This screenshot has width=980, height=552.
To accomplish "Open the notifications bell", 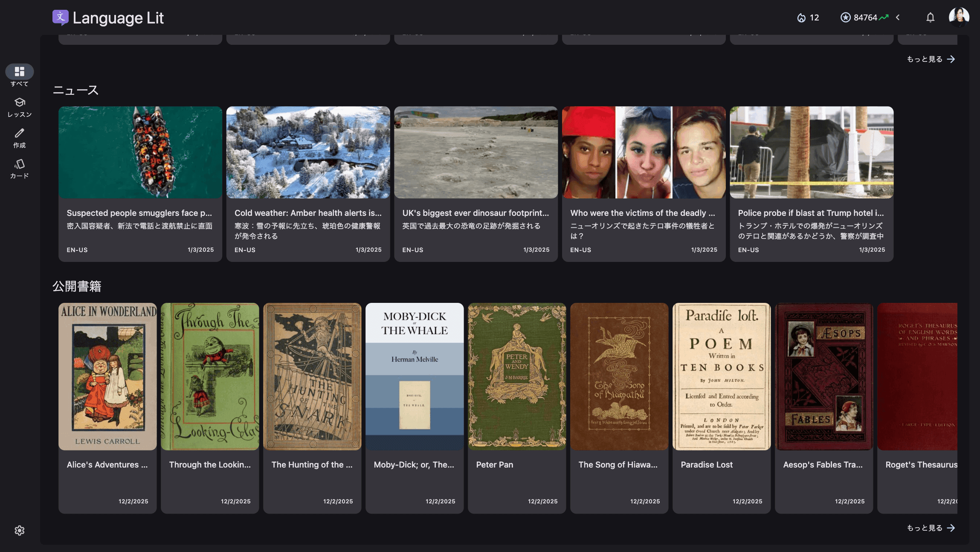I will point(930,17).
